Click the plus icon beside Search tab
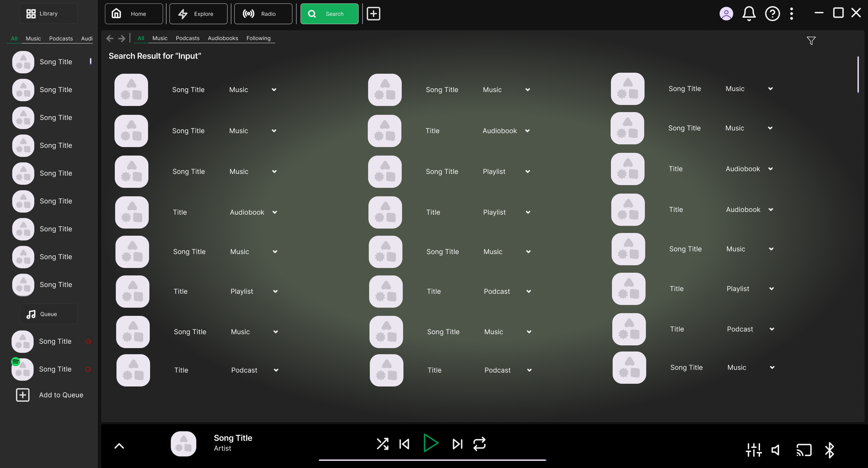Image resolution: width=868 pixels, height=468 pixels. (373, 14)
